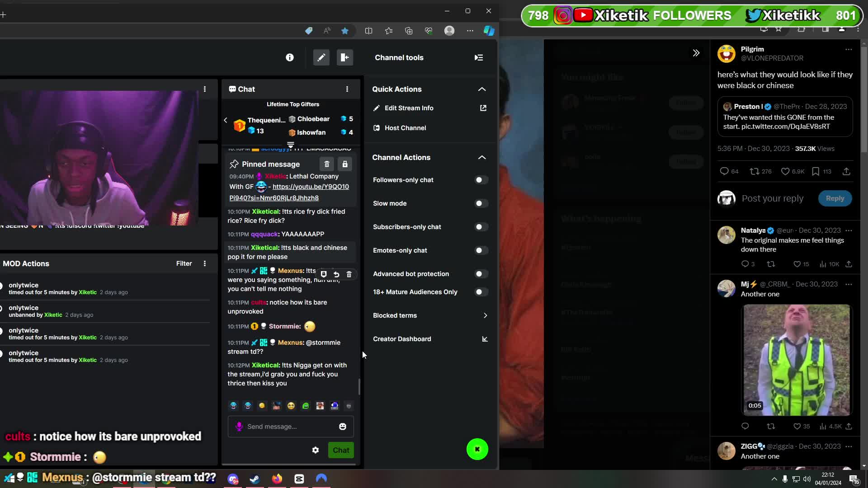Open chat settings with the gear icon
Image resolution: width=868 pixels, height=488 pixels.
pos(316,450)
